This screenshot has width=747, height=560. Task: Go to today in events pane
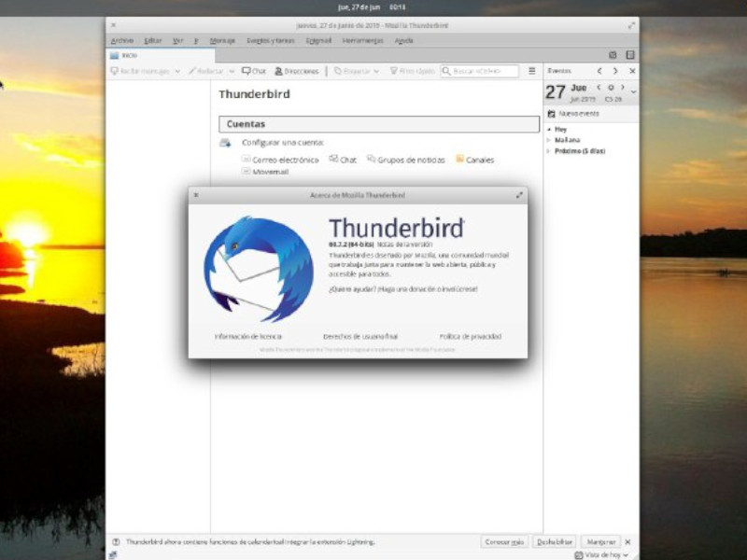point(611,88)
